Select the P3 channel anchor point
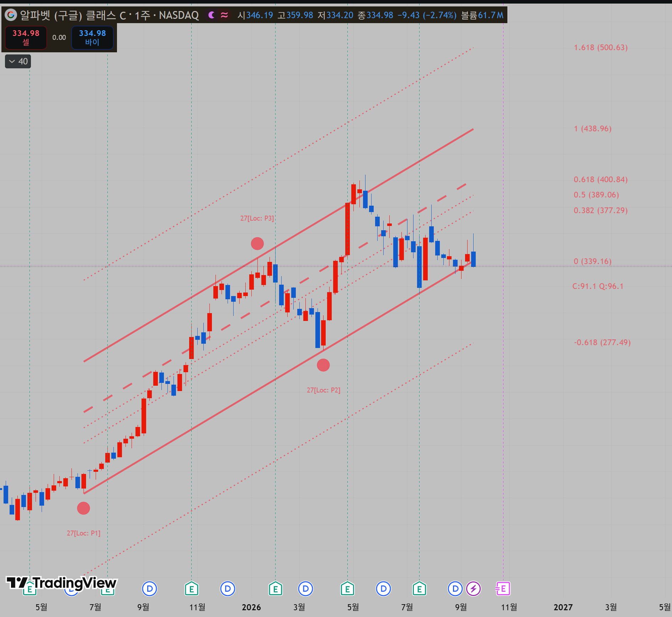 [x=257, y=244]
